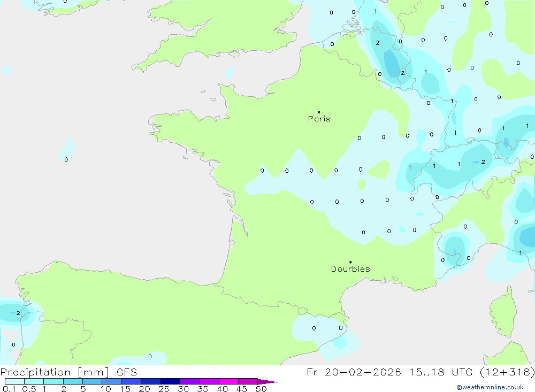Image resolution: width=535 pixels, height=392 pixels.
Task: Click the '50' legend scale label
Action: tap(261, 389)
